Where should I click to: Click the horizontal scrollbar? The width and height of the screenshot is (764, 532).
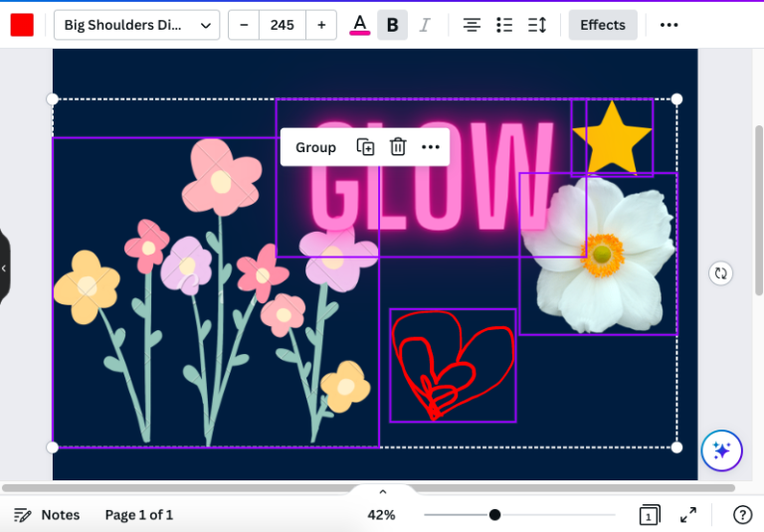pyautogui.click(x=368, y=487)
